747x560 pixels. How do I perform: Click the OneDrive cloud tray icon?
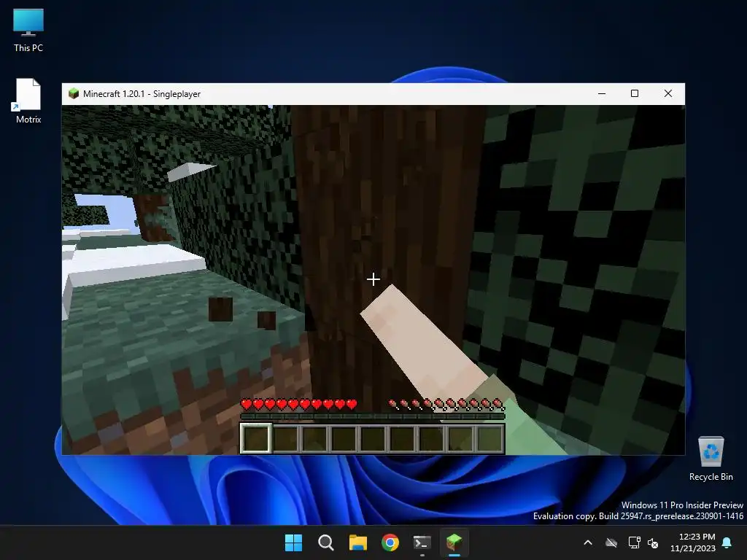pyautogui.click(x=611, y=542)
